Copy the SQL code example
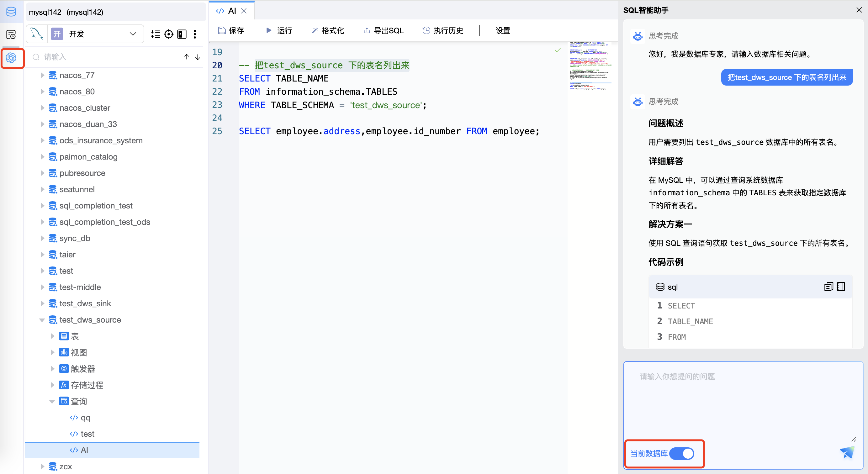The width and height of the screenshot is (868, 474). pyautogui.click(x=828, y=287)
